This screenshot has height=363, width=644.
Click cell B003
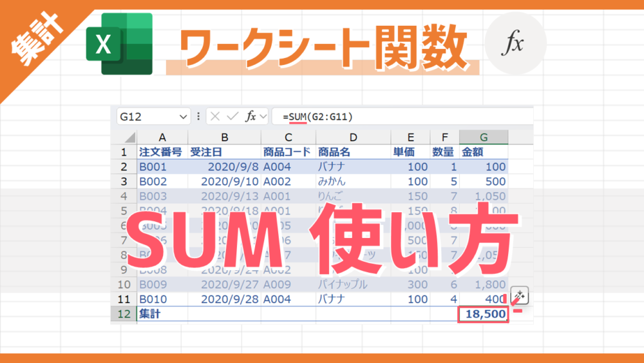[x=162, y=196]
